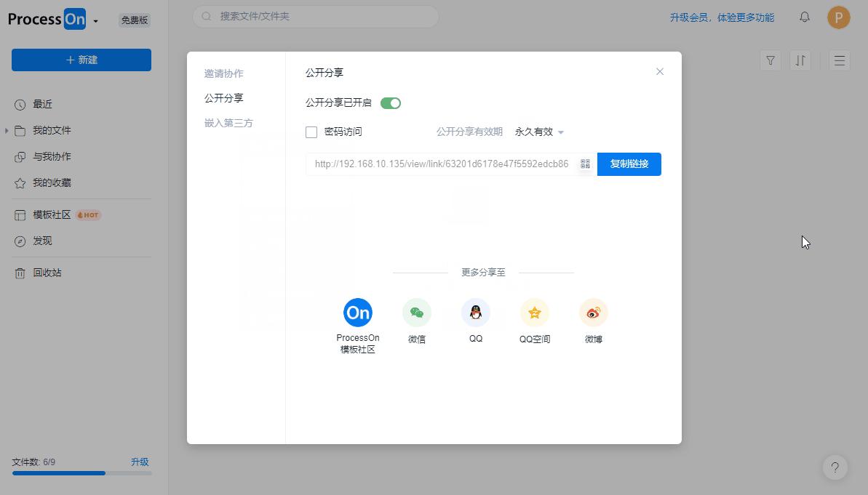Disable the 公开分享 toggle switch
The height and width of the screenshot is (495, 868).
pyautogui.click(x=391, y=102)
